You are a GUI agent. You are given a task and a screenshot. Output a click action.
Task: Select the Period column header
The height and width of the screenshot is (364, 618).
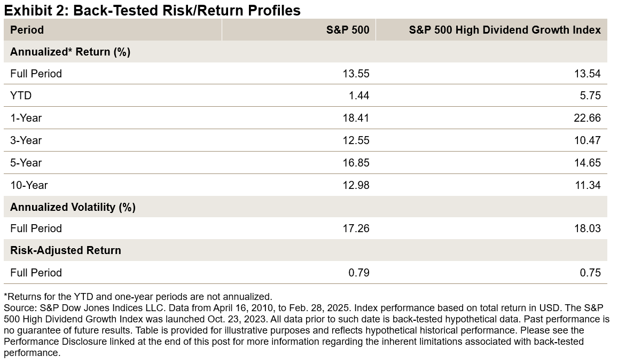pos(27,30)
